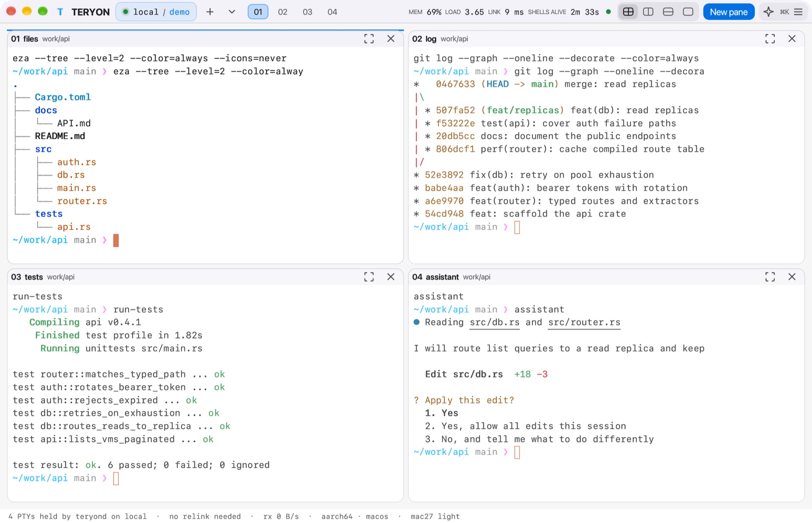Select Cargo.toml in the file tree
This screenshot has height=523, width=812.
tap(63, 97)
